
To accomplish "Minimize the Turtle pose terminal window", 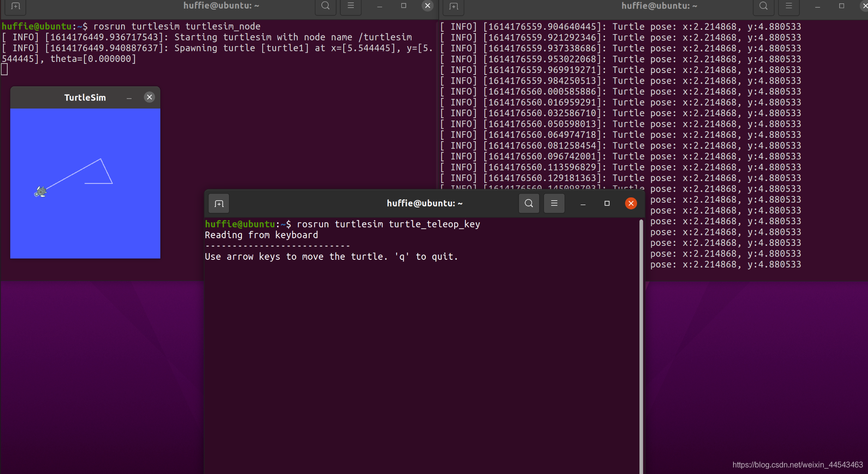I will (817, 6).
